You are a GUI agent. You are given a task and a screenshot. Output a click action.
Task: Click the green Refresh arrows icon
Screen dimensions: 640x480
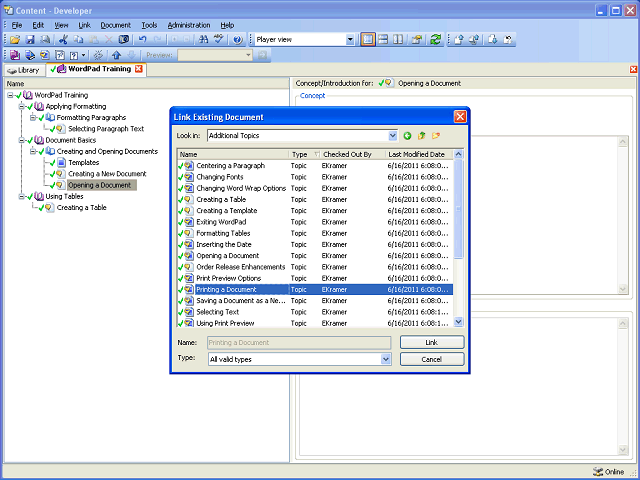pyautogui.click(x=436, y=39)
